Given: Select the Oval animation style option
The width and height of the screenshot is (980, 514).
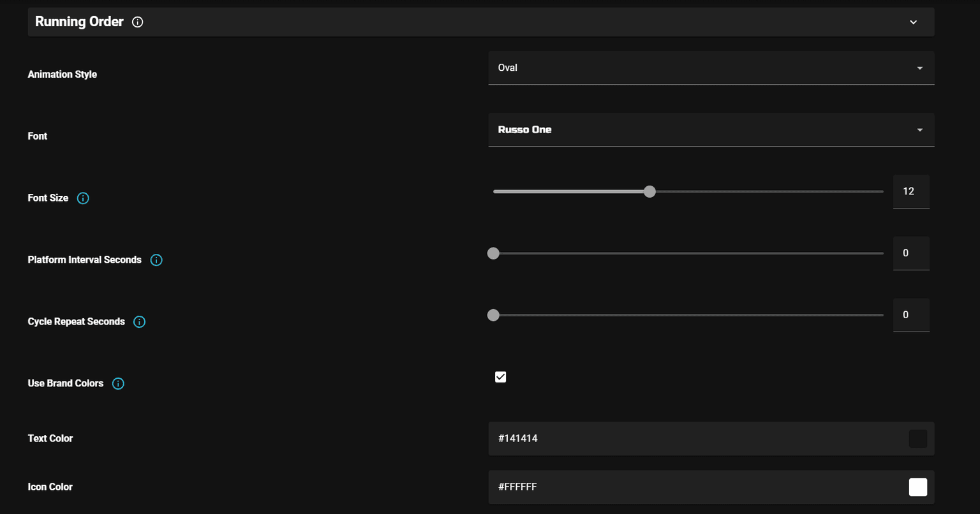Looking at the screenshot, I should pyautogui.click(x=508, y=68).
